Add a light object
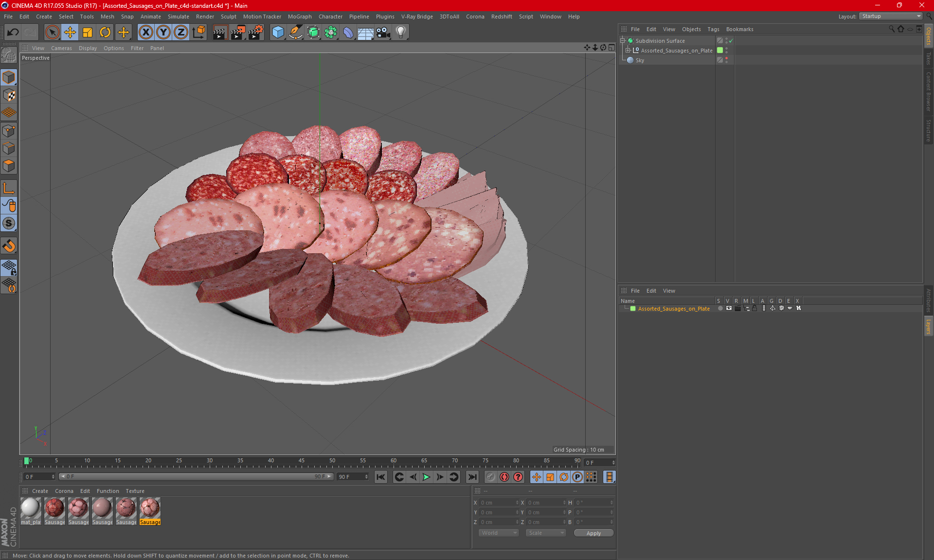Image resolution: width=934 pixels, height=560 pixels. (401, 33)
